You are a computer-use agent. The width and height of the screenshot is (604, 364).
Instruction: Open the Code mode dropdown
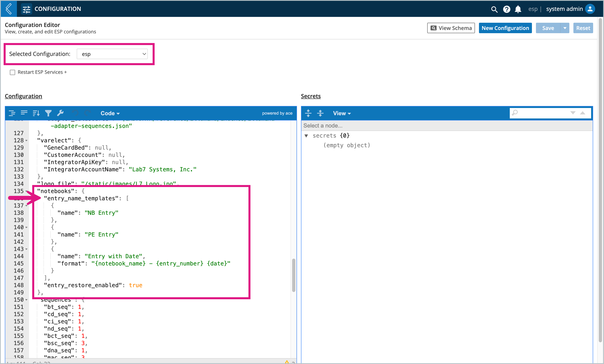[x=110, y=113]
